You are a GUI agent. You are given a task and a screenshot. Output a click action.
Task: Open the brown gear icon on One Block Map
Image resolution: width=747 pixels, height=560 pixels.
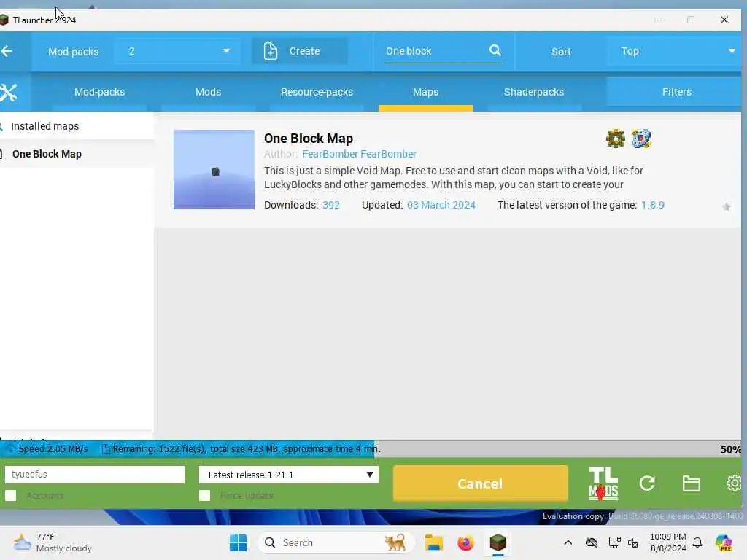(x=615, y=139)
